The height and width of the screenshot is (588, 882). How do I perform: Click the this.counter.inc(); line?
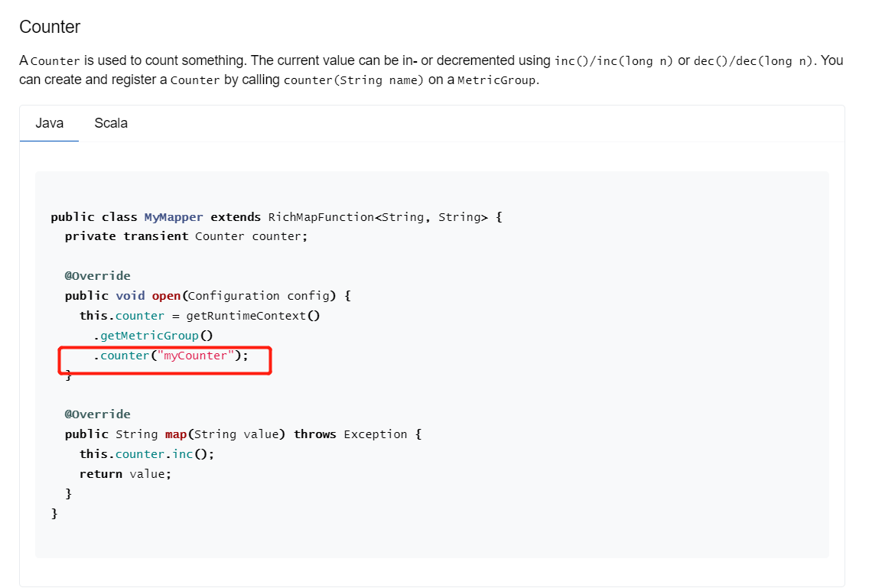147,454
